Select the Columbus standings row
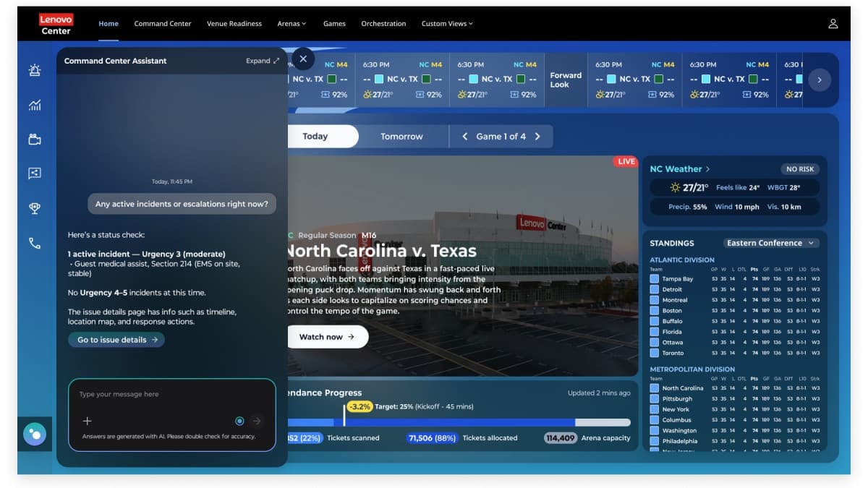 pyautogui.click(x=735, y=420)
